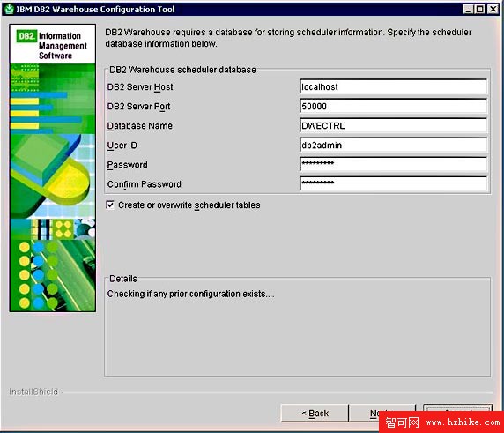Click the Password field
Viewport: 504px width, 433px height.
click(394, 164)
